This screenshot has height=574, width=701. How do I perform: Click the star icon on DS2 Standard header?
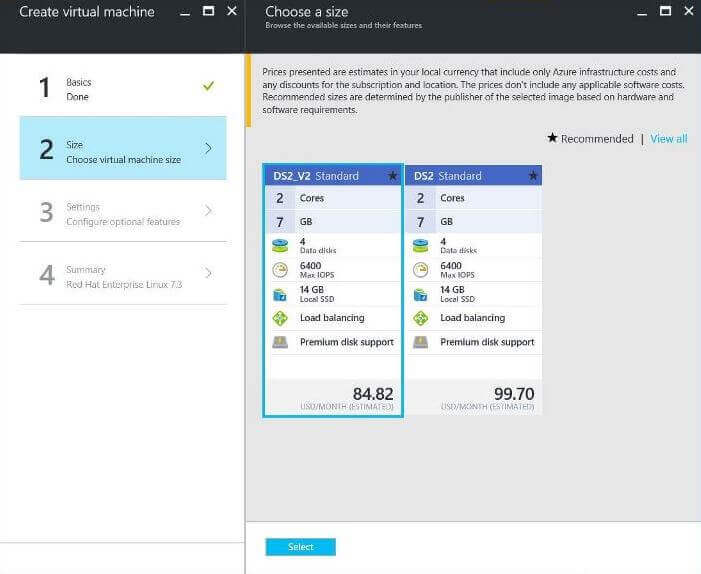(533, 176)
